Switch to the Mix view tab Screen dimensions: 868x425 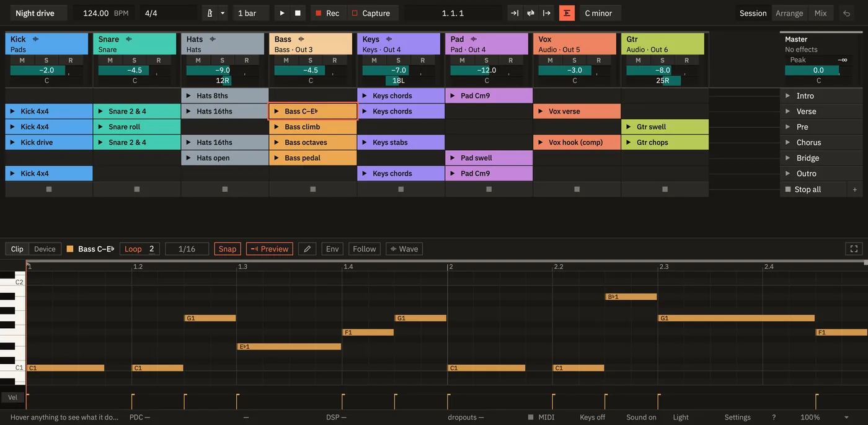pos(820,13)
